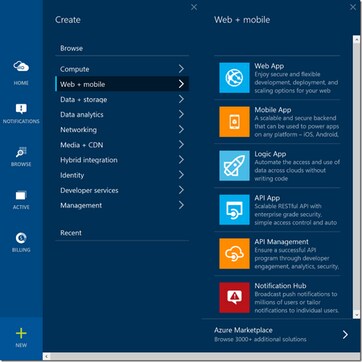362x362 pixels.
Task: Click the horizontal scrollbar left arrow
Action: [x=47, y=356]
